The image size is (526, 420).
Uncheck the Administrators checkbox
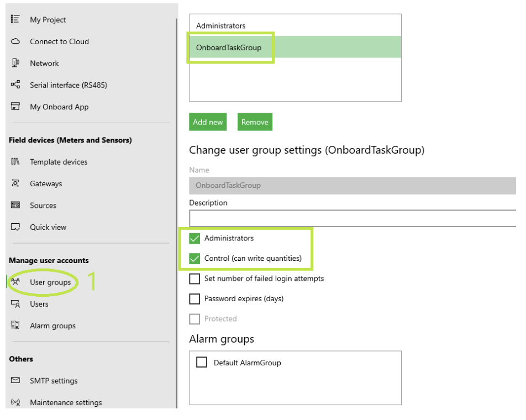[x=194, y=239]
